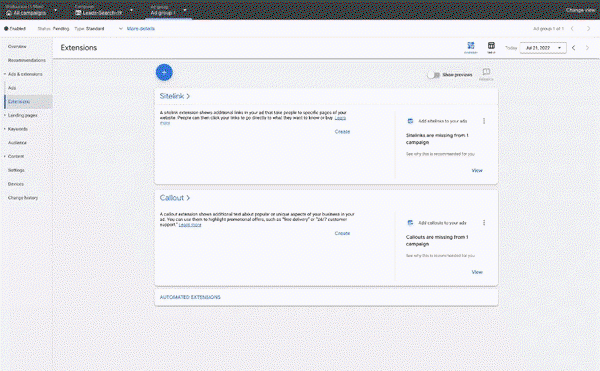Open the Feedback icon near Show previews
600x371 pixels.
click(x=486, y=74)
